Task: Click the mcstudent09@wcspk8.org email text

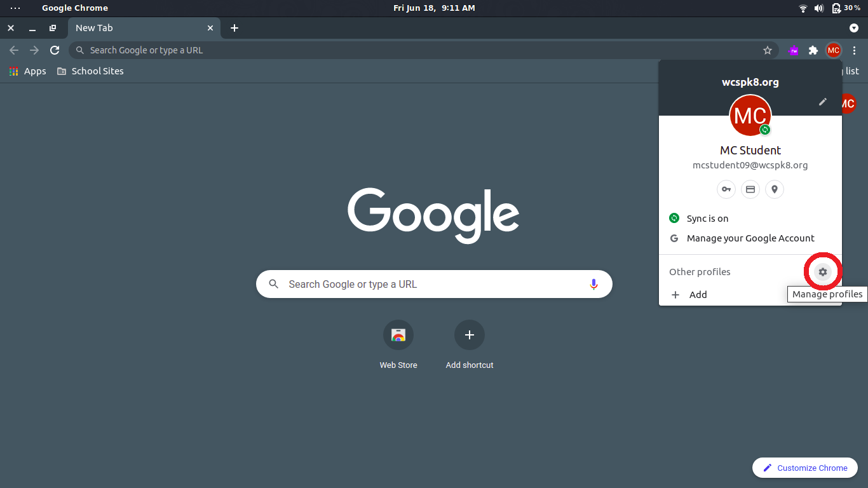Action: (x=750, y=165)
